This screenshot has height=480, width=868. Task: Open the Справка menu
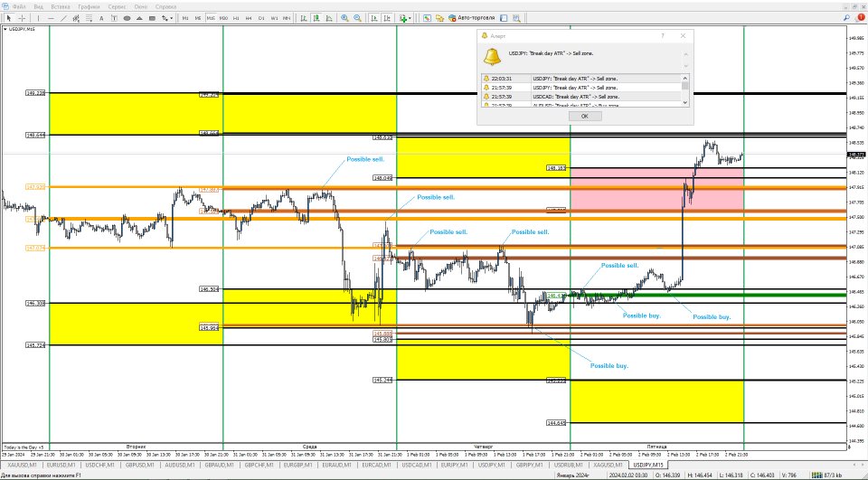[165, 6]
